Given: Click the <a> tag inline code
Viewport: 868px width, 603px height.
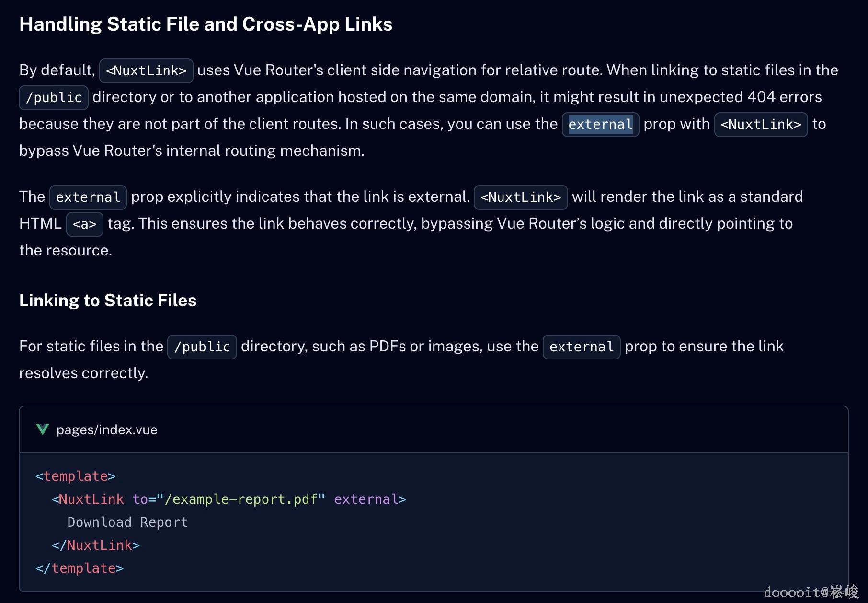Looking at the screenshot, I should [x=85, y=224].
